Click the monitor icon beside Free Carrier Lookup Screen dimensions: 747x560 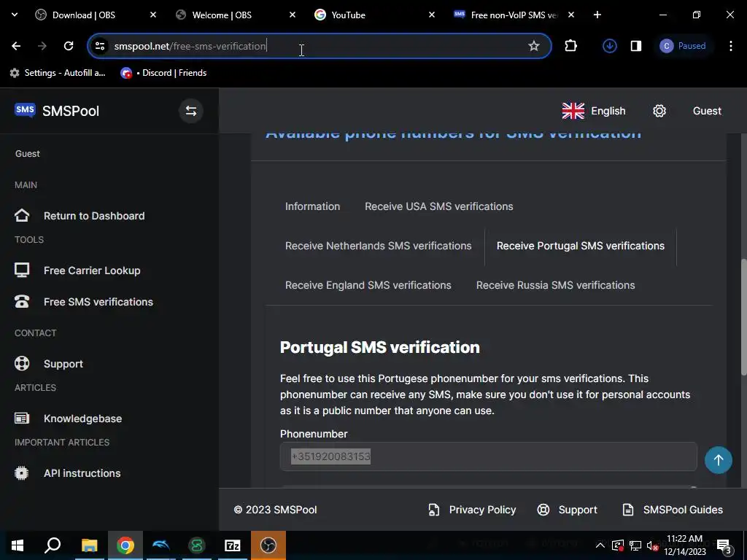(22, 270)
